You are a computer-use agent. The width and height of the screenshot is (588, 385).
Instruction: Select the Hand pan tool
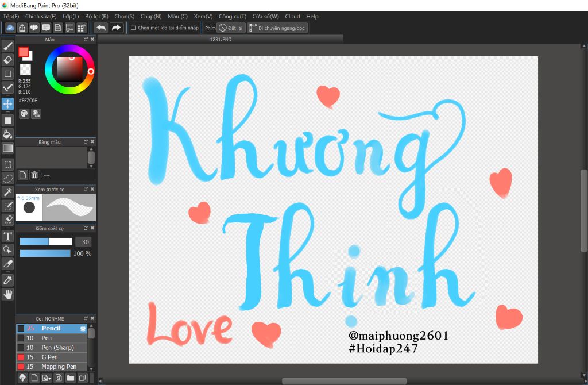click(x=7, y=294)
